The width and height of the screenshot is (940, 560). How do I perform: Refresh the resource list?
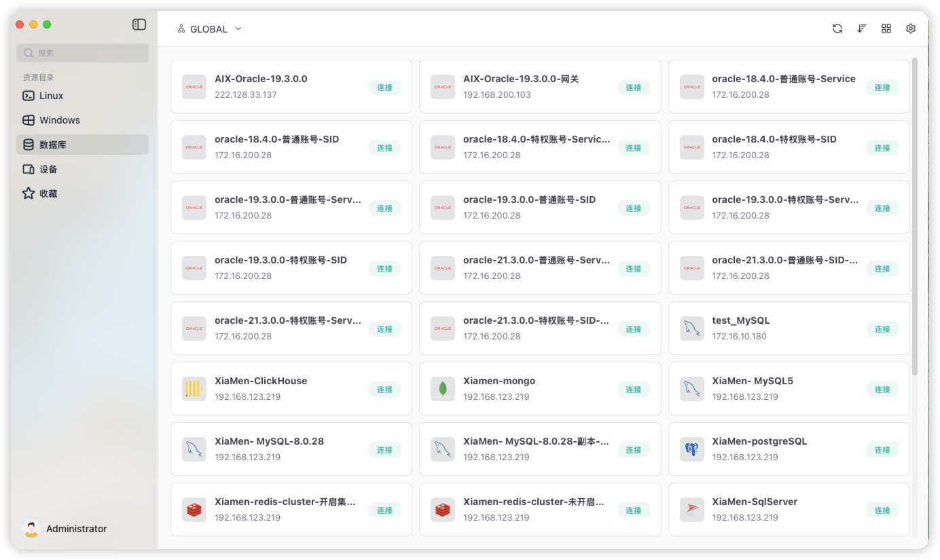837,29
